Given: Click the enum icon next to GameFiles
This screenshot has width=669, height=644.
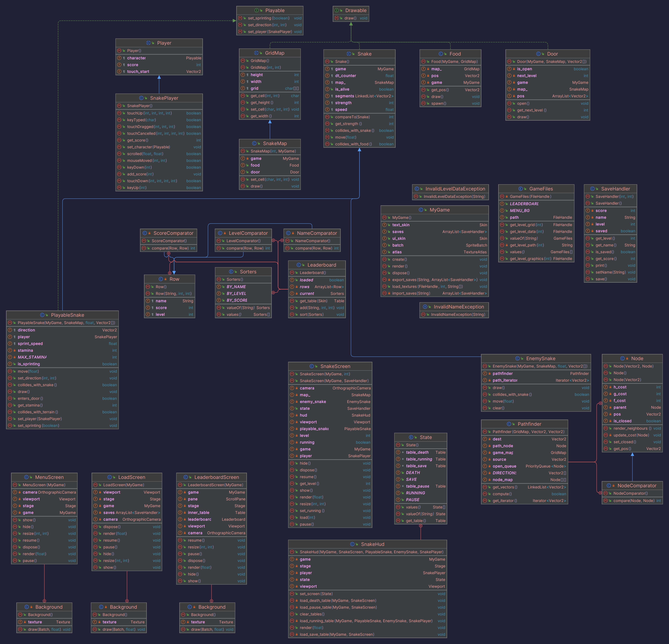Looking at the screenshot, I should click(x=521, y=189).
